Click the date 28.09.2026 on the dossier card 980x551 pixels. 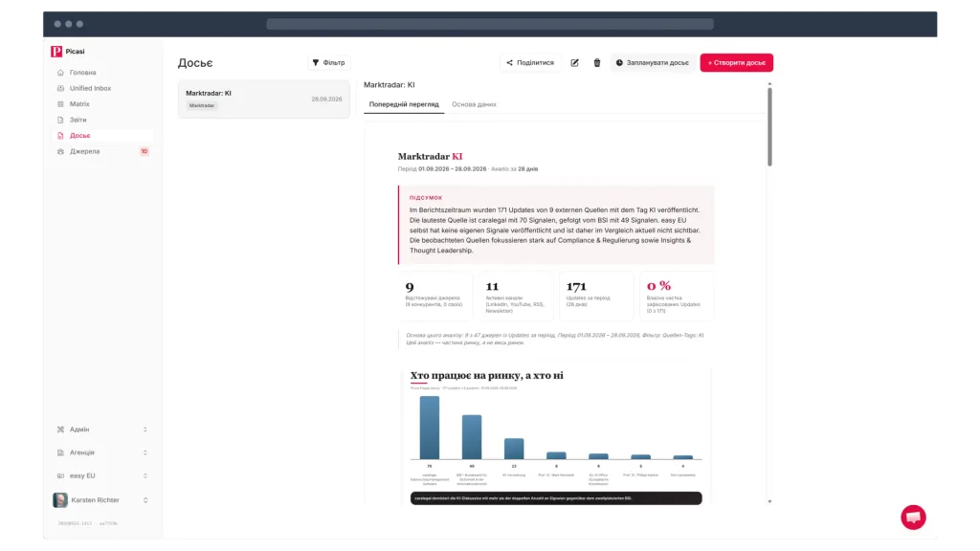327,99
